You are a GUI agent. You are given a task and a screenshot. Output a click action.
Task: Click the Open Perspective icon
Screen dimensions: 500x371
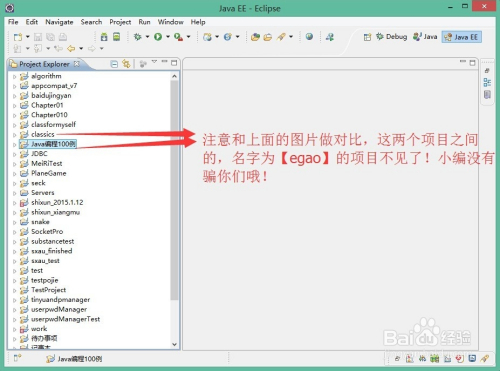coord(367,37)
